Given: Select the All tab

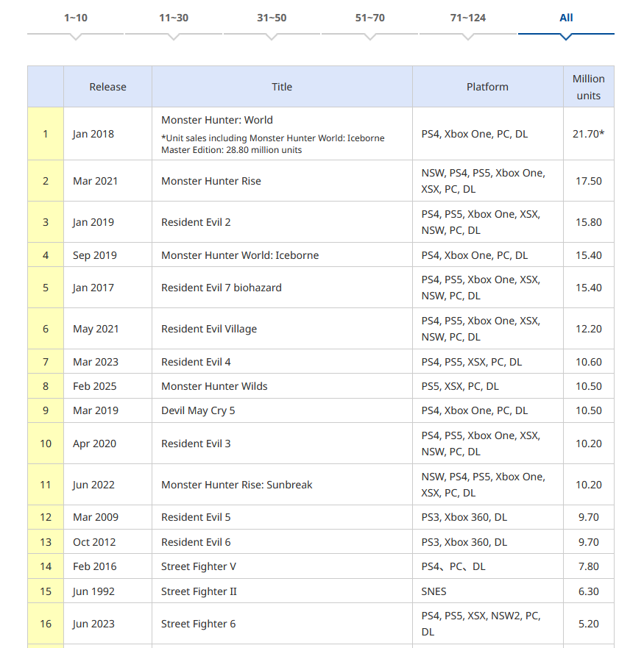Looking at the screenshot, I should (x=566, y=18).
